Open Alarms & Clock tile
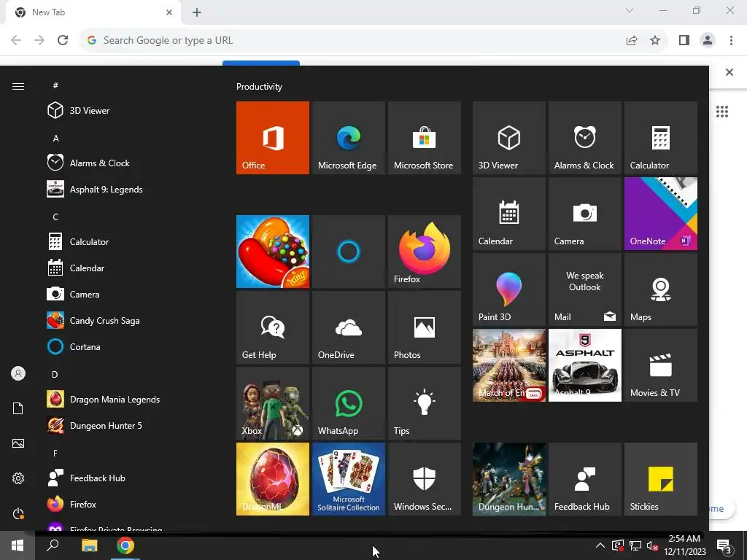This screenshot has height=560, width=747. tap(584, 138)
